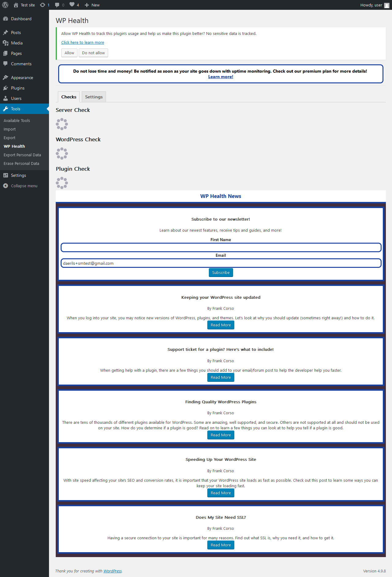This screenshot has height=577, width=392.
Task: Open Dashboard in the sidebar
Action: point(24,19)
